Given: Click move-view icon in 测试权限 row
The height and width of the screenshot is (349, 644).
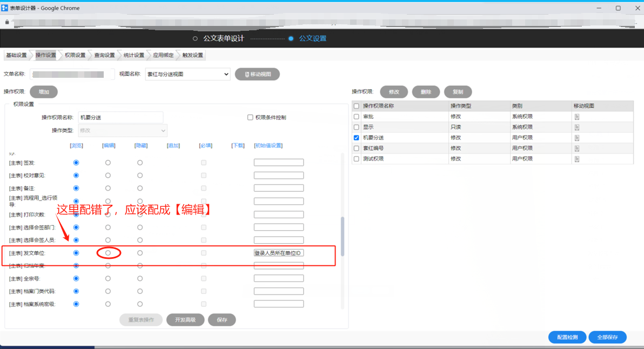Looking at the screenshot, I should pos(576,159).
